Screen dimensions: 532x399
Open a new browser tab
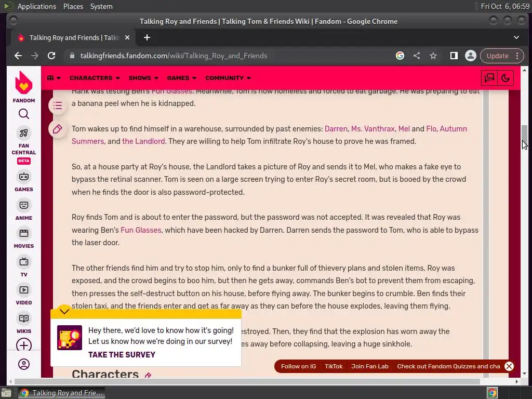coord(147,37)
